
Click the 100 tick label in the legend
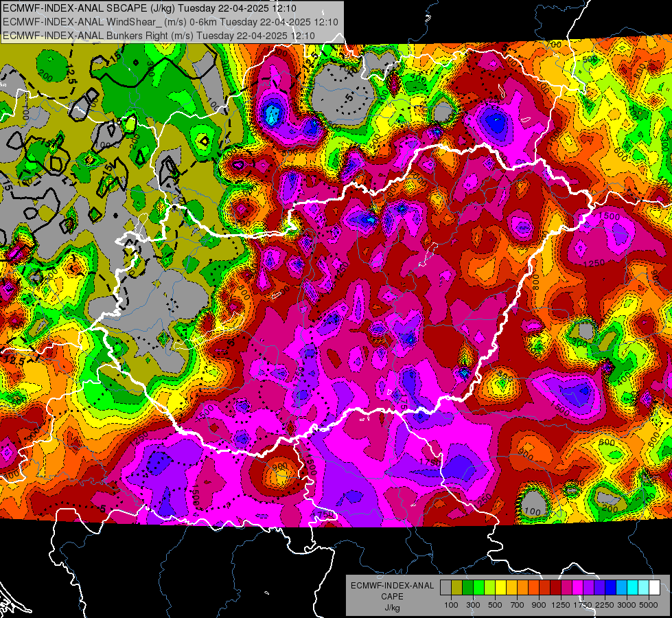[451, 605]
